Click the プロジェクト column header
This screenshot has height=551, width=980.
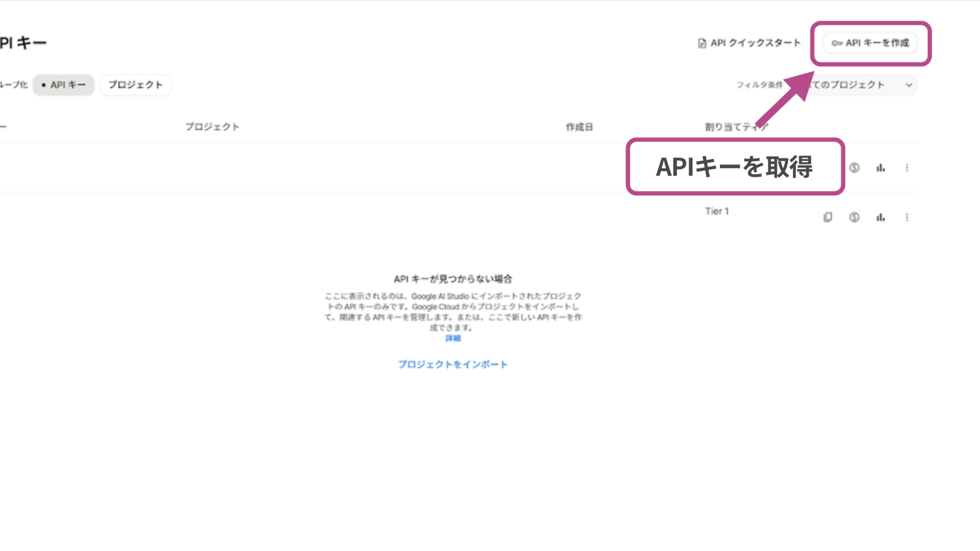pos(213,127)
